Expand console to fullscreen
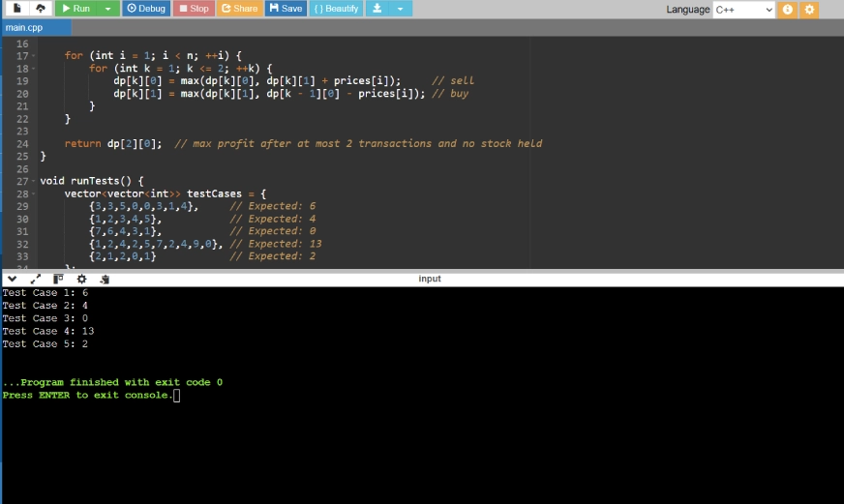The height and width of the screenshot is (504, 844). [x=36, y=279]
